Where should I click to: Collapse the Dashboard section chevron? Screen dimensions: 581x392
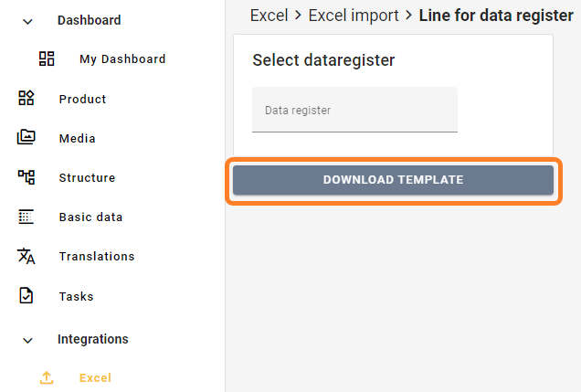(27, 20)
